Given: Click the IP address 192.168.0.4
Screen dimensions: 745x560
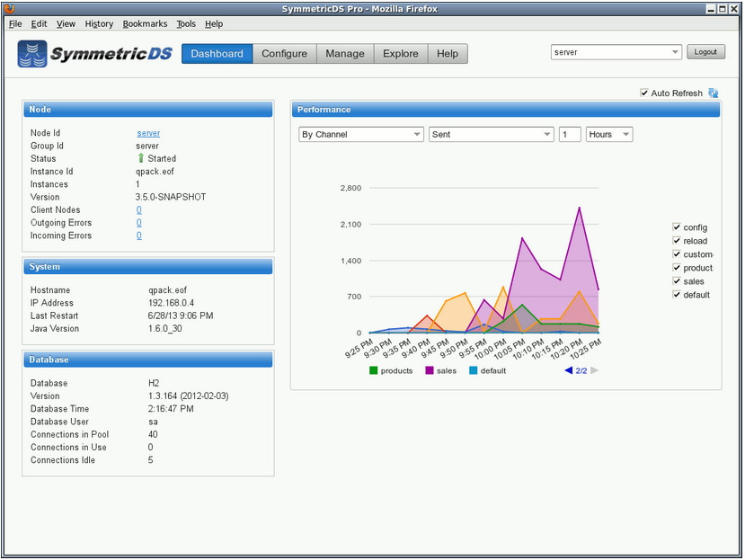Looking at the screenshot, I should pyautogui.click(x=171, y=303).
